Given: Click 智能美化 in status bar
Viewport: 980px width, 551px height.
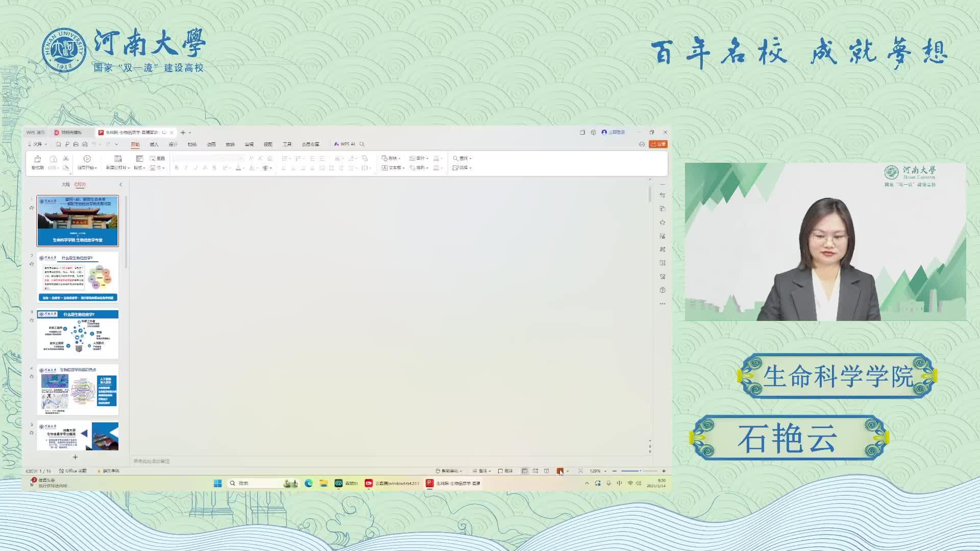Looking at the screenshot, I should (x=449, y=471).
